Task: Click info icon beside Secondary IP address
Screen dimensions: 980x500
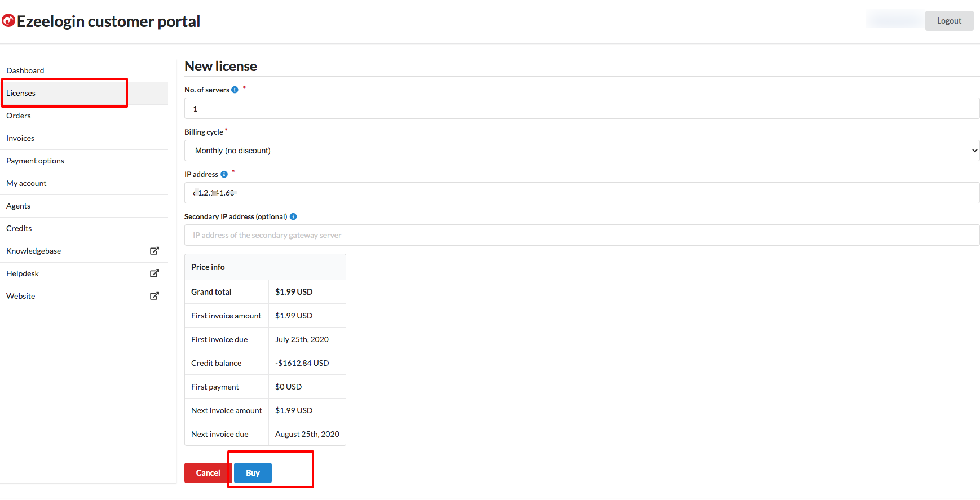Action: (293, 216)
